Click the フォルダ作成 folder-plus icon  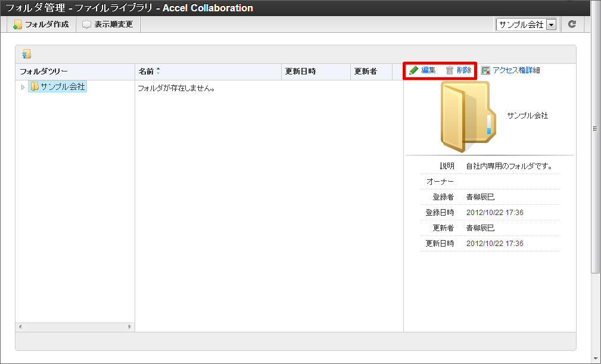tap(18, 24)
